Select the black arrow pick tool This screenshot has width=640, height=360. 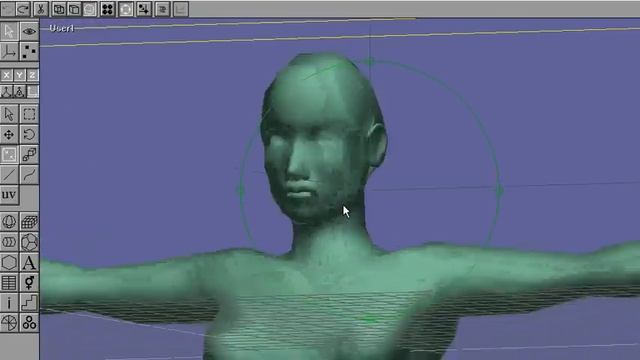(9, 114)
